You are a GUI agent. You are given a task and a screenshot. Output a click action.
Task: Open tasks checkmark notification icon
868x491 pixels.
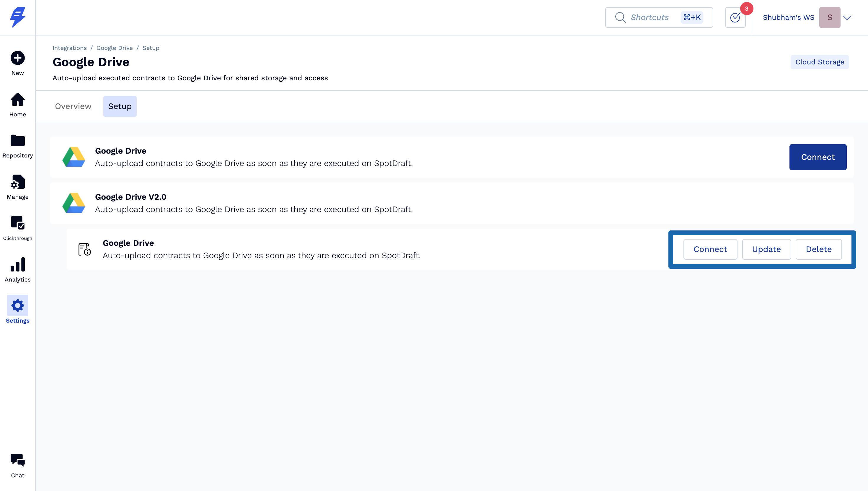(x=735, y=17)
